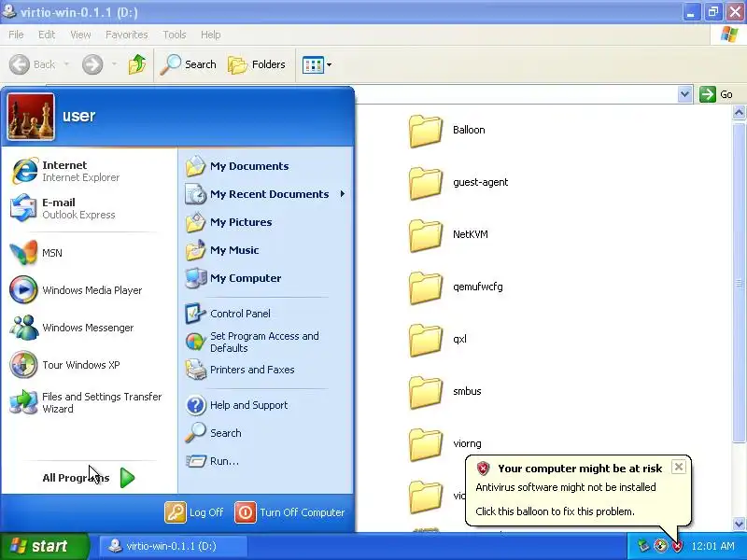This screenshot has height=560, width=747.
Task: Select the NetKVM folder
Action: pyautogui.click(x=448, y=235)
